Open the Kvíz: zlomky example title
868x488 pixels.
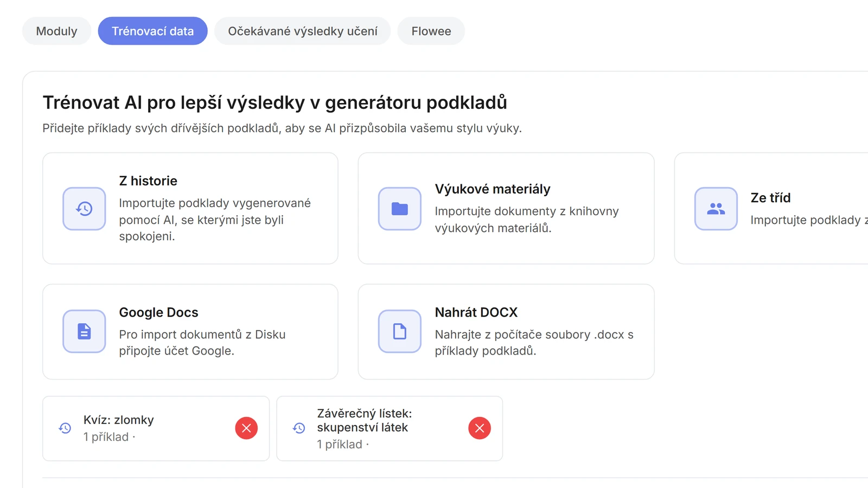119,420
